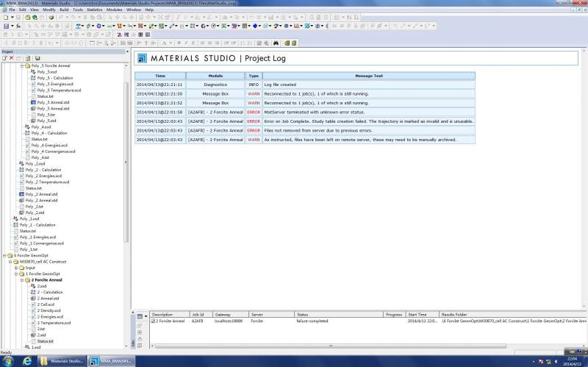Click the red X delete icon in Project panel

[x=11, y=58]
